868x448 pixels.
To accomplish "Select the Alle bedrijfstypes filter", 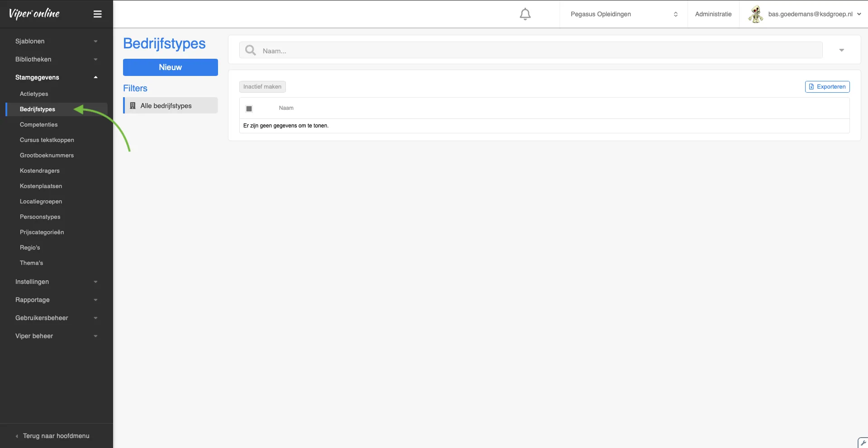I will pyautogui.click(x=171, y=106).
